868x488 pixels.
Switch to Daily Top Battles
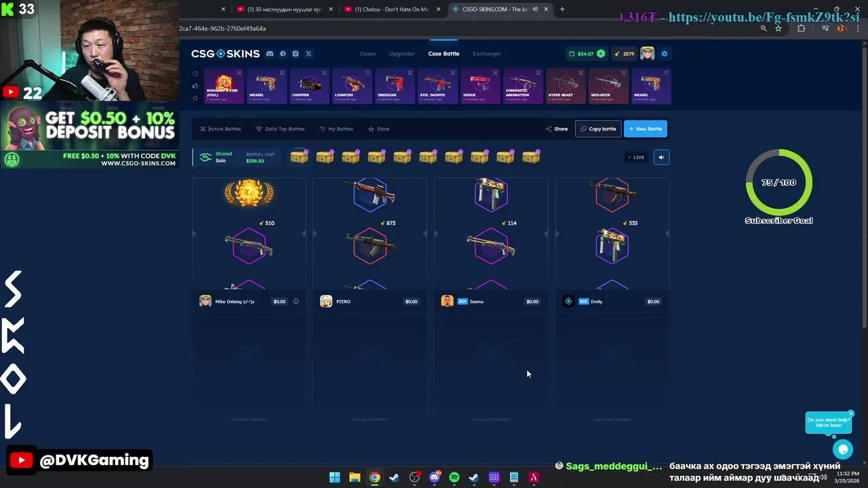280,129
